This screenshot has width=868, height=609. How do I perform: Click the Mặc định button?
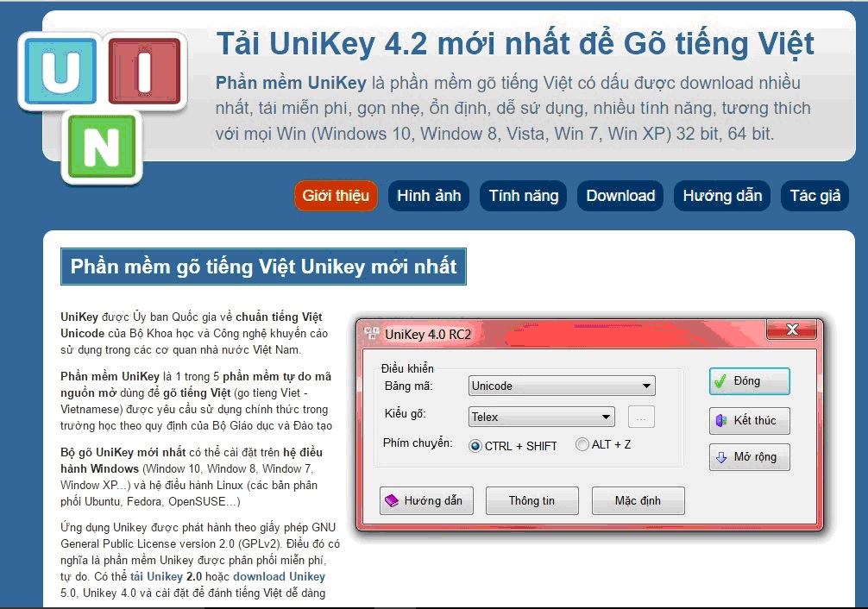[638, 500]
